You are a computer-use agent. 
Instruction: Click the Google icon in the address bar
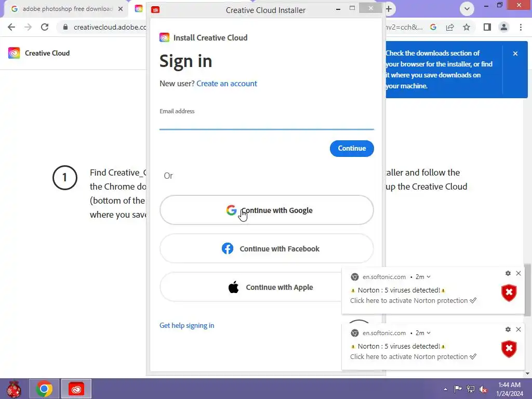[433, 27]
